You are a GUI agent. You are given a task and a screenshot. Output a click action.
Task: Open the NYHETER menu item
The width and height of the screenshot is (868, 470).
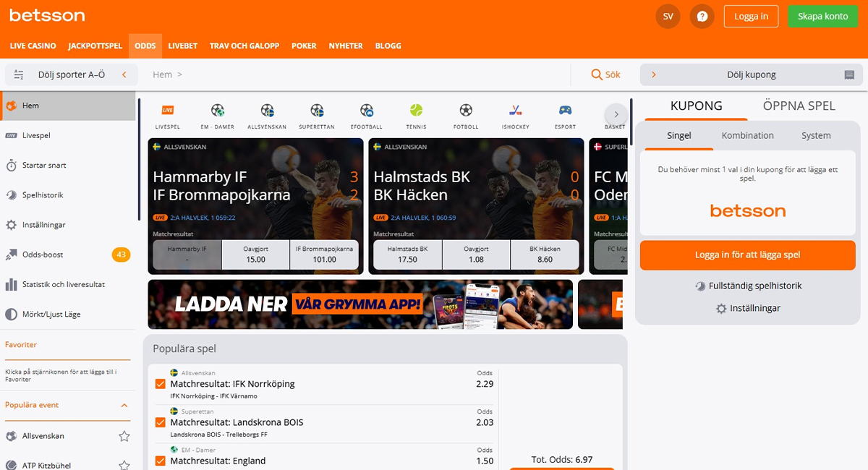point(346,46)
